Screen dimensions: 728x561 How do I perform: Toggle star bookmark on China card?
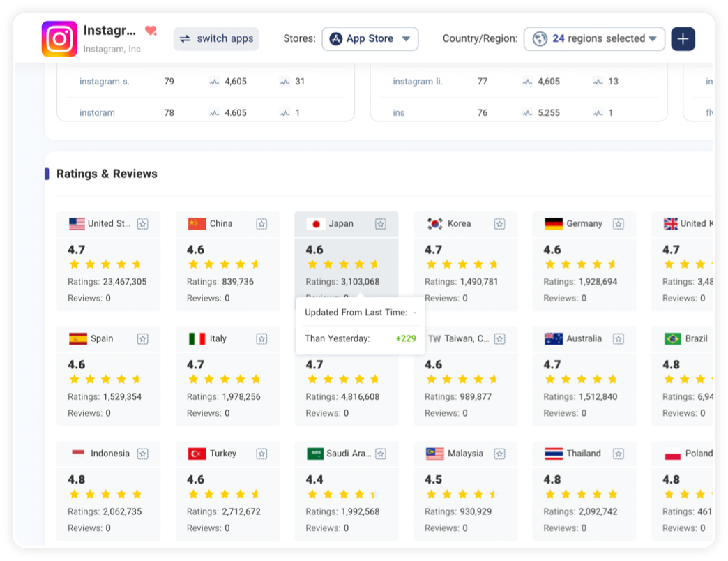coord(261,224)
